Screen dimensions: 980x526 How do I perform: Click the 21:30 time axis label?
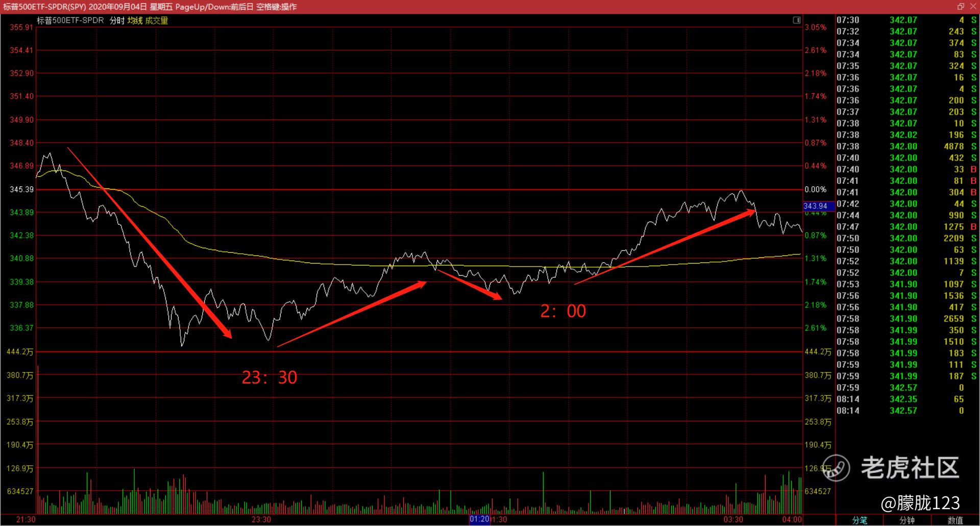[x=26, y=520]
